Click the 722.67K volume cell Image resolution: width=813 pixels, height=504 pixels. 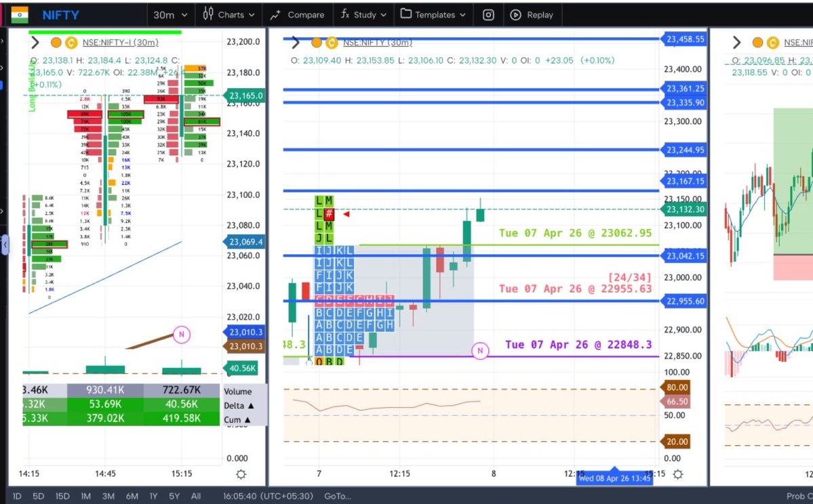[182, 390]
